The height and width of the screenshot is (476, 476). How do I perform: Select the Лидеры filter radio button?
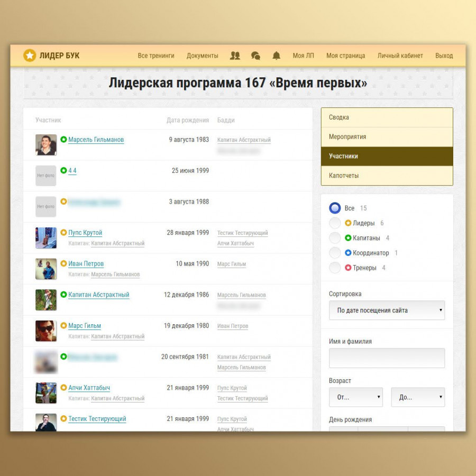tap(335, 223)
